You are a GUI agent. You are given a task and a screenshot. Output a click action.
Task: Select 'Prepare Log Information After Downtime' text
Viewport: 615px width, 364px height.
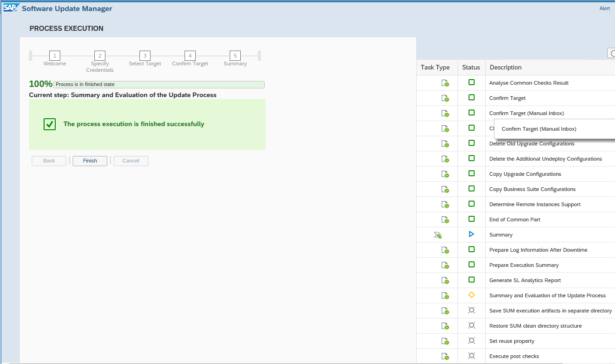(x=538, y=250)
